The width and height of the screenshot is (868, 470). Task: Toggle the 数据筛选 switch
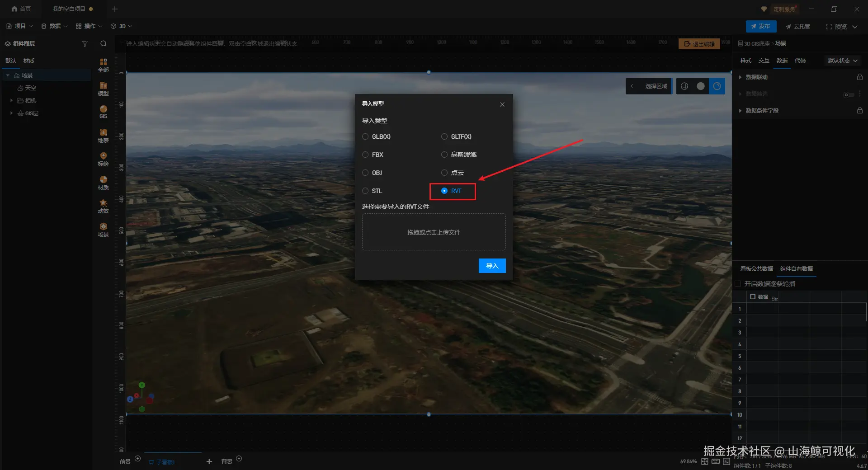click(x=849, y=94)
